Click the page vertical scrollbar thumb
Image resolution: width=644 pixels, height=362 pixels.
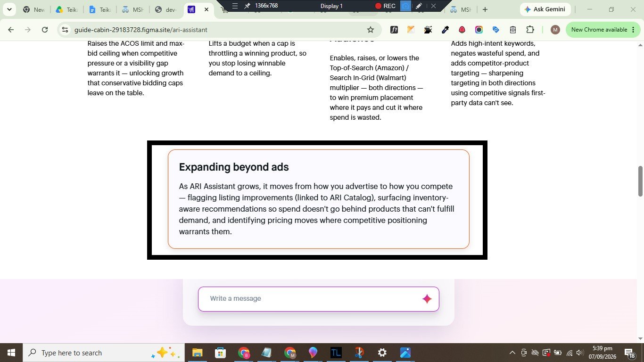640,181
